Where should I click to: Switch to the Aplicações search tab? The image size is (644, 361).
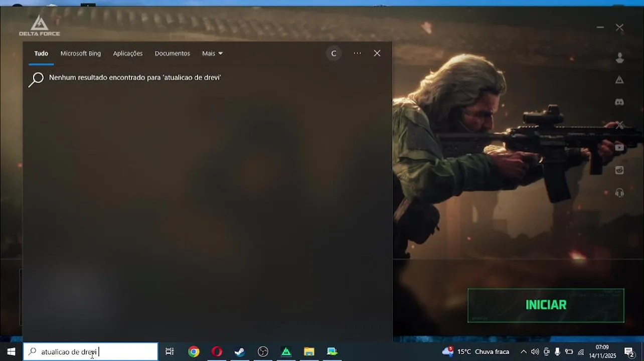point(128,53)
